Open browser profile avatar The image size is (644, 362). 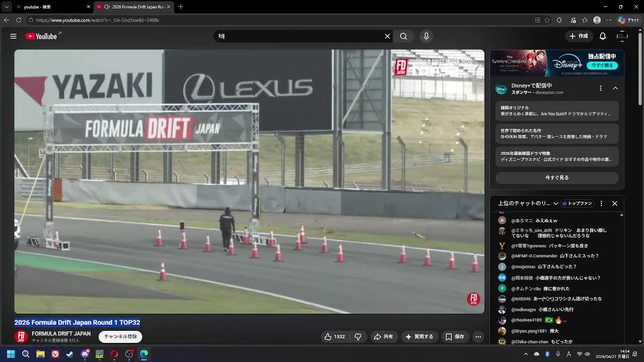tap(597, 20)
